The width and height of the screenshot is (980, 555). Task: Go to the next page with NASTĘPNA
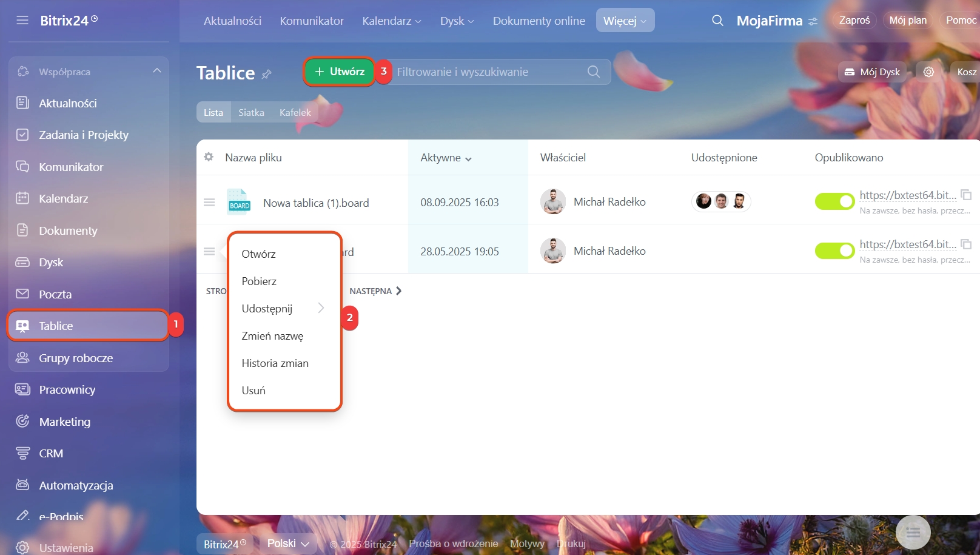click(x=375, y=291)
